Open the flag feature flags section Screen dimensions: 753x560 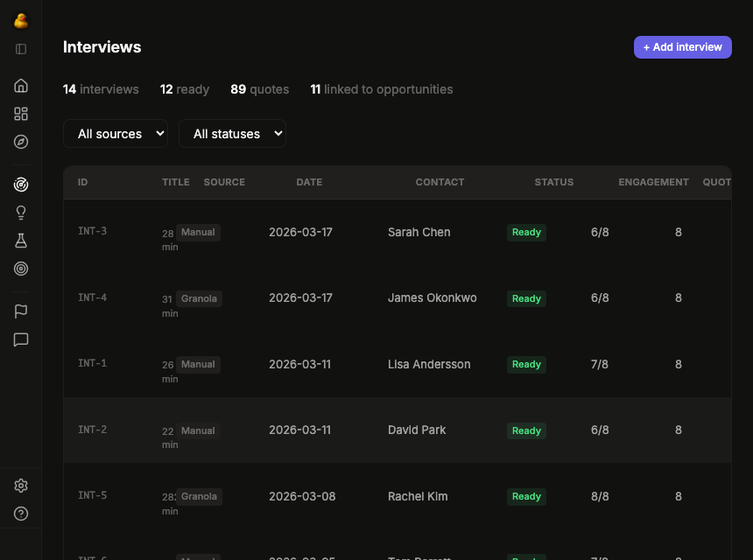(x=20, y=311)
